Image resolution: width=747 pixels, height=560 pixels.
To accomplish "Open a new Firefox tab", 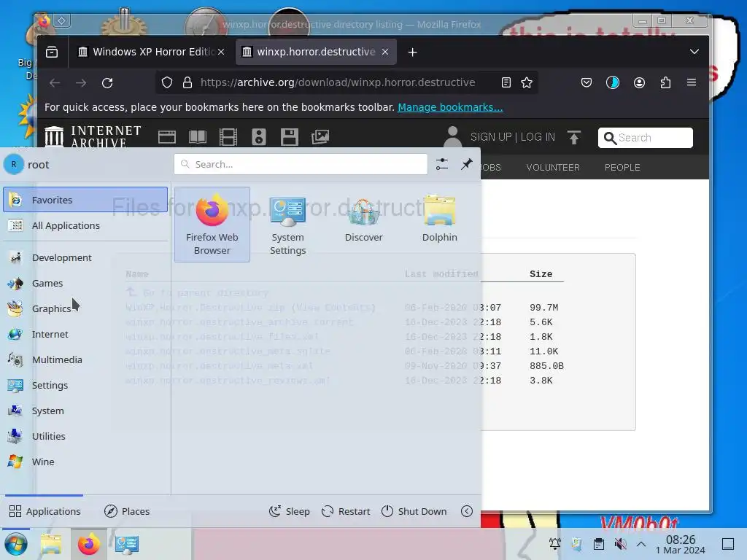I will (x=413, y=52).
